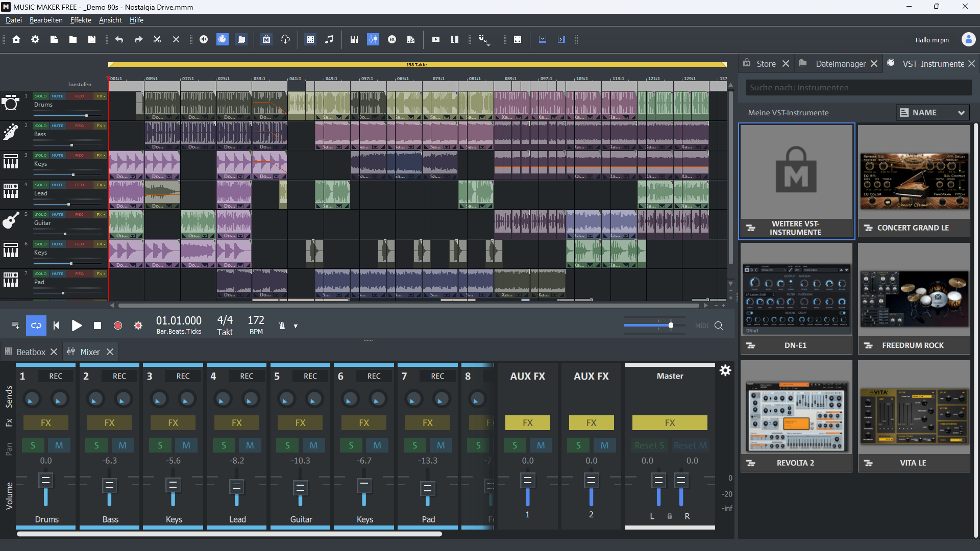Open the Store shopping bag toolbar icon
Image resolution: width=980 pixels, height=551 pixels.
266,39
